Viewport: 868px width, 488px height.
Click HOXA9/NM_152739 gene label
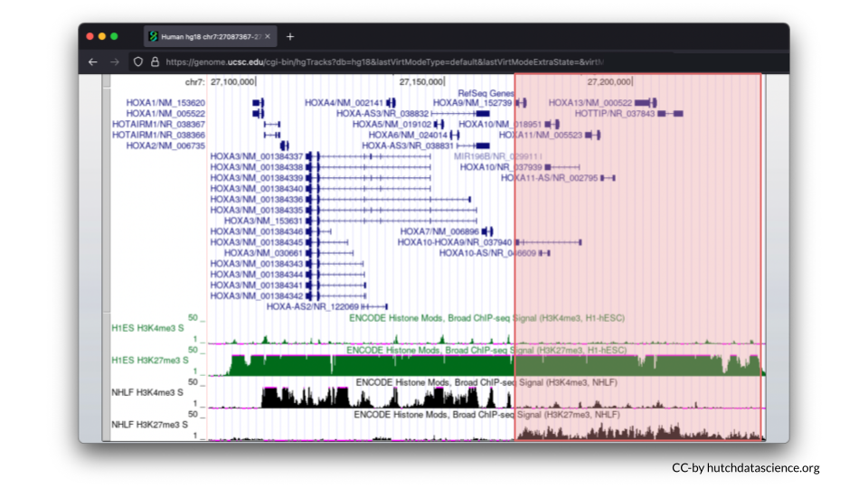[x=472, y=103]
